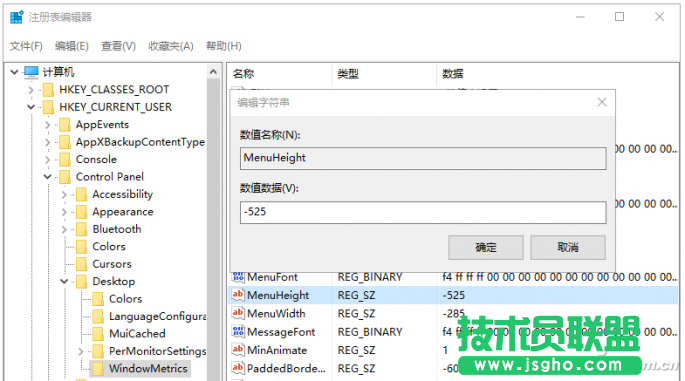Click the MessageFont binary value icon
685x381 pixels.
(238, 332)
